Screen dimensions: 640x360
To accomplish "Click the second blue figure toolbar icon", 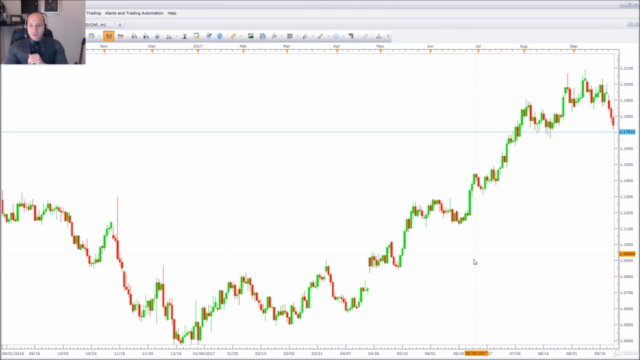I will coord(146,36).
